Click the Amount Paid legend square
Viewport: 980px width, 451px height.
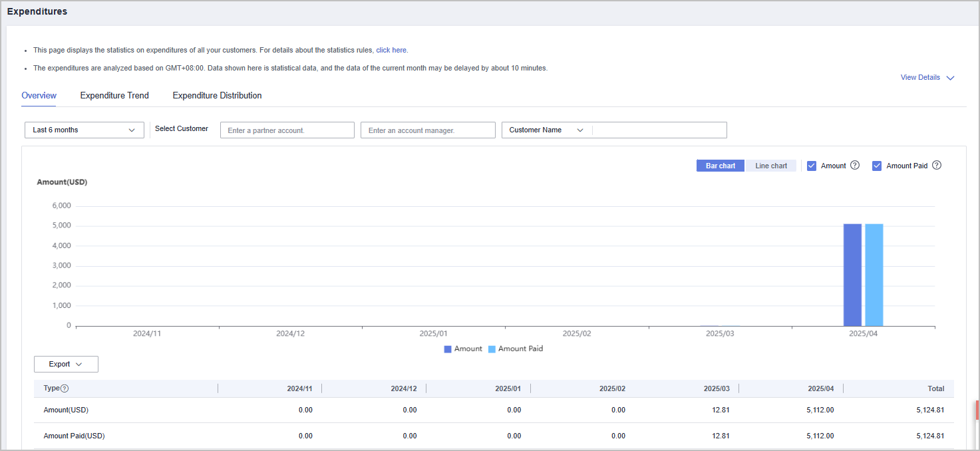pyautogui.click(x=492, y=349)
